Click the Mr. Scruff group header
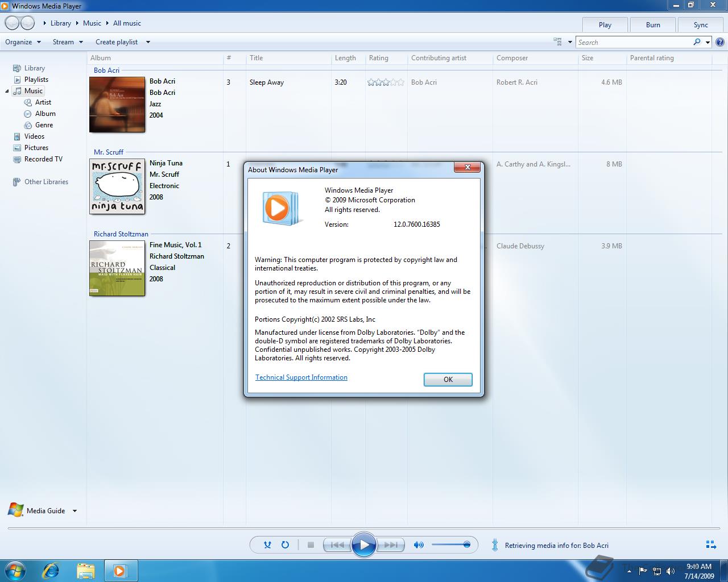 109,152
